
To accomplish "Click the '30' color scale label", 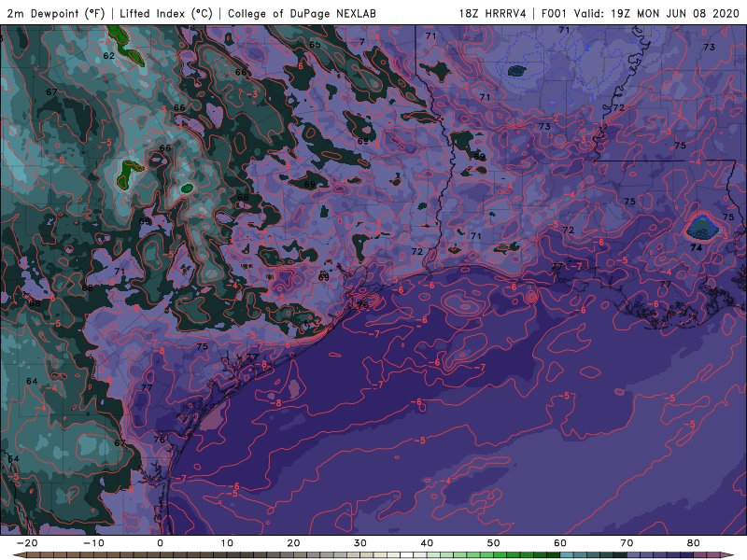I will tap(360, 543).
